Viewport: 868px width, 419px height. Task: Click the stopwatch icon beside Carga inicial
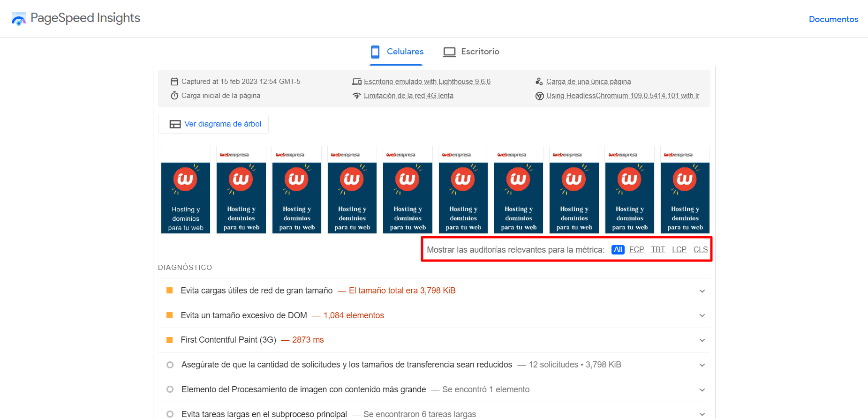point(174,96)
